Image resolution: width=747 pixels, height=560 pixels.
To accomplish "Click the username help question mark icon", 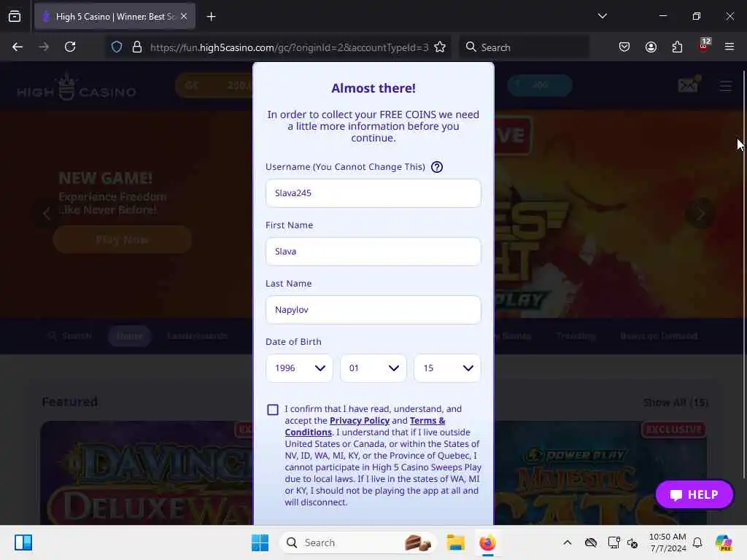I will (437, 167).
